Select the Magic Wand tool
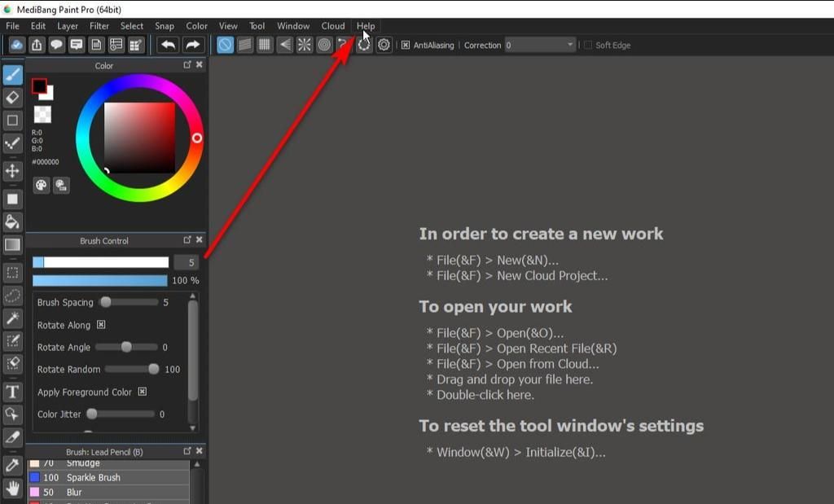The height and width of the screenshot is (504, 834). 13,318
